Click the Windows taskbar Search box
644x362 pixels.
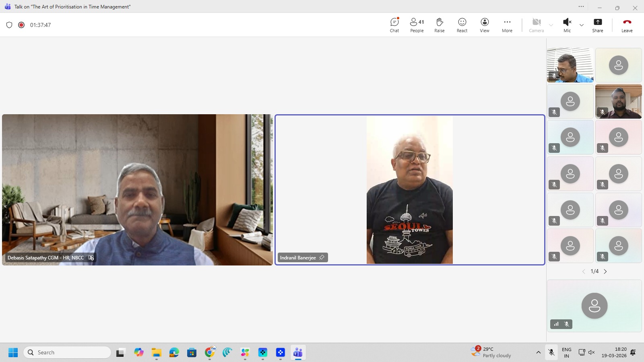point(67,352)
